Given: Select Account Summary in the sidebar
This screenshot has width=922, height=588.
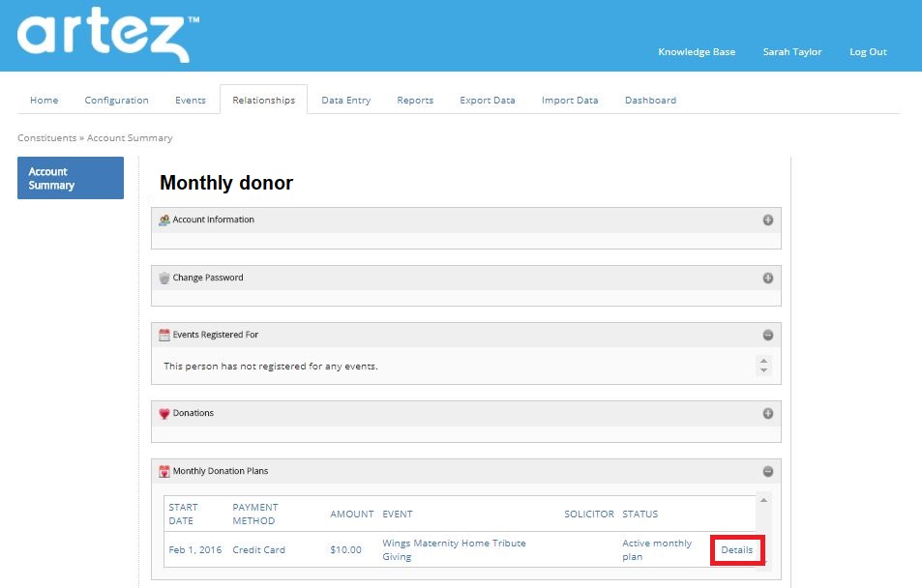Looking at the screenshot, I should pos(71,178).
